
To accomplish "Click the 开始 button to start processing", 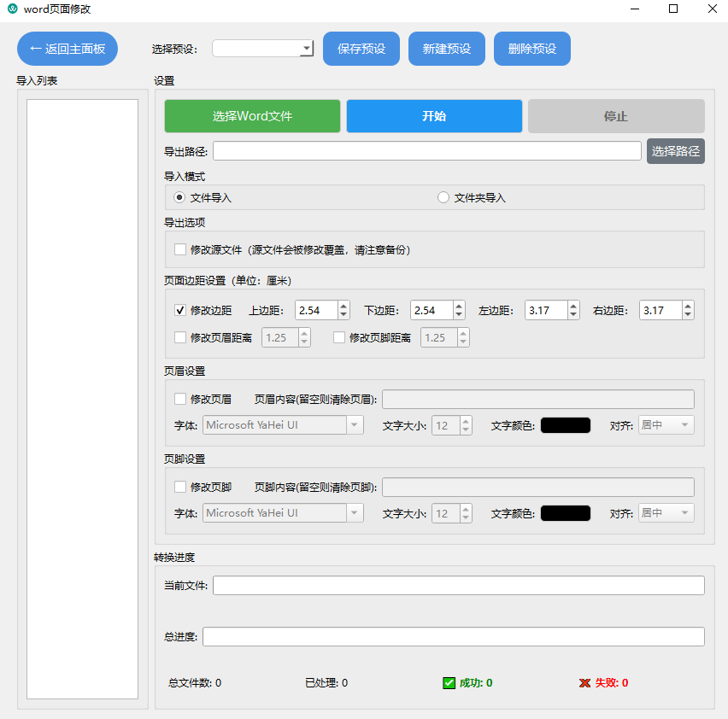I will coord(434,115).
